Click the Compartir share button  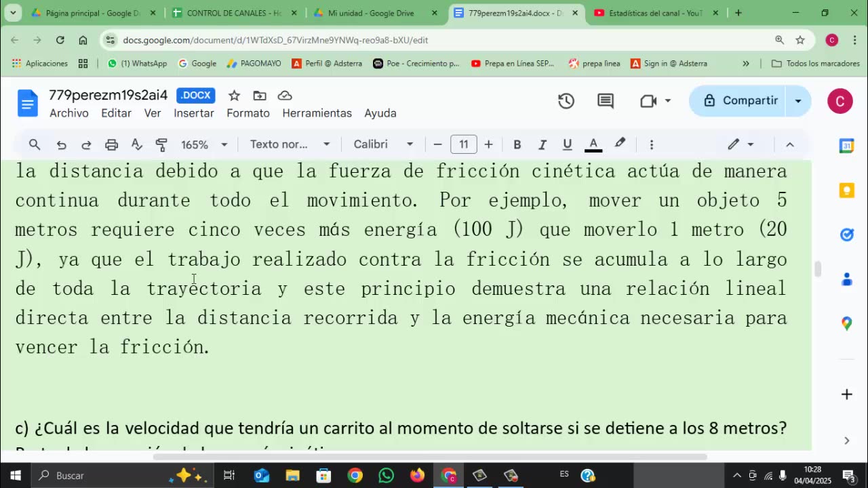click(x=739, y=101)
